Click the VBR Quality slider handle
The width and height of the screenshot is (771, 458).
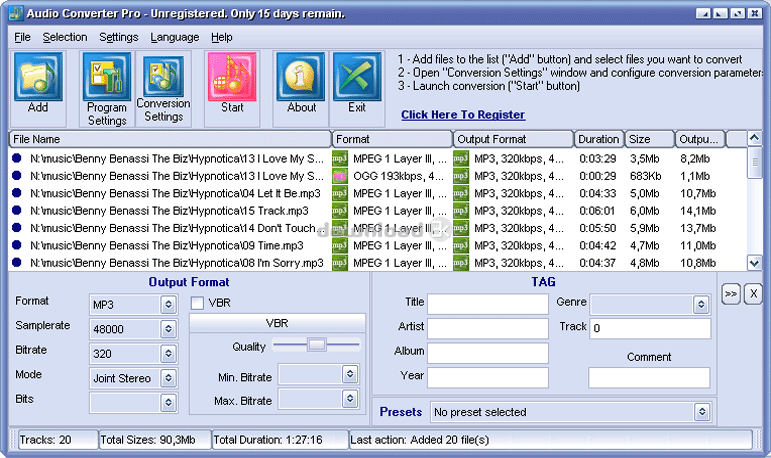317,345
